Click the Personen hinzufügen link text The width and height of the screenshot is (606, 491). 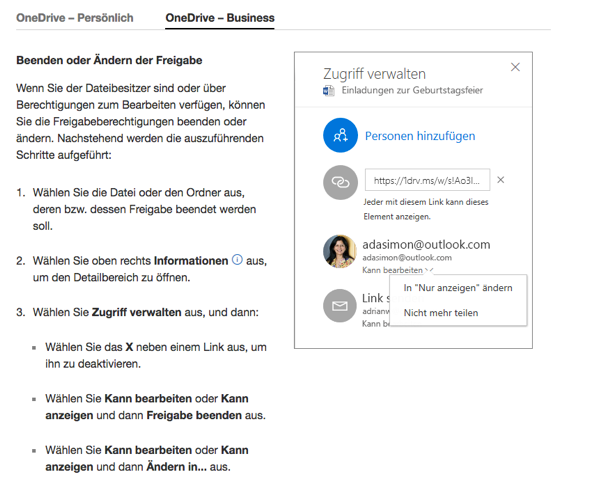coord(419,136)
